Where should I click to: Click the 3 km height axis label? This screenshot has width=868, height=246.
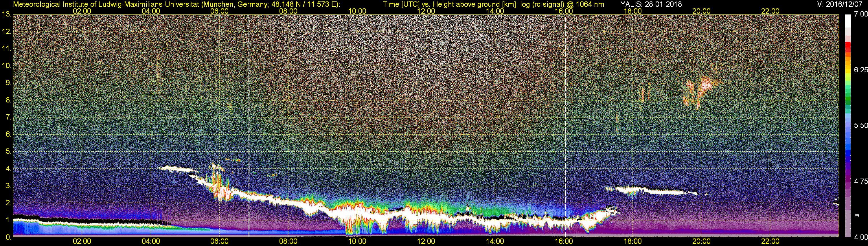click(x=8, y=186)
